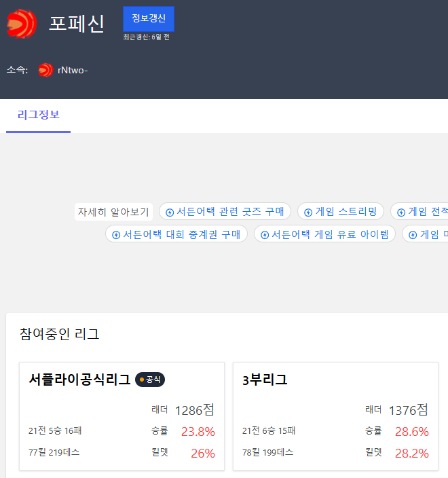Click the 포페신 clan logo in header
The image size is (448, 478).
21,24
